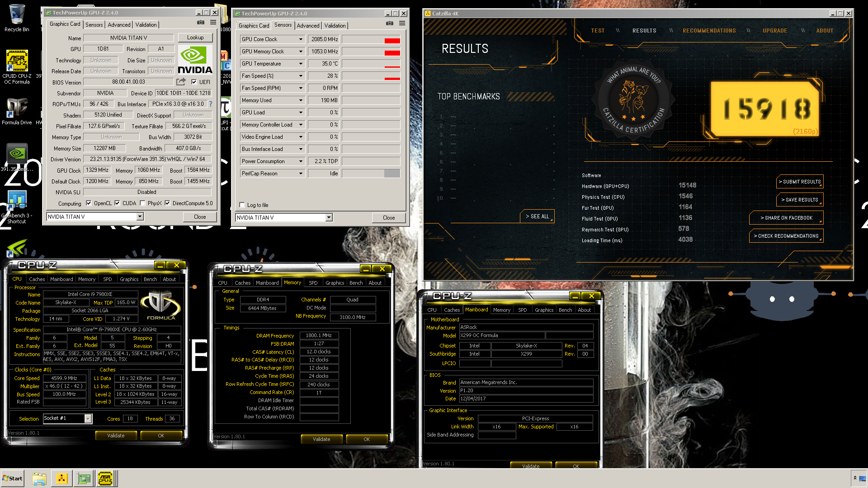This screenshot has height=488, width=868.
Task: Click the BIOS share/export arrow icon
Action: pos(181,82)
